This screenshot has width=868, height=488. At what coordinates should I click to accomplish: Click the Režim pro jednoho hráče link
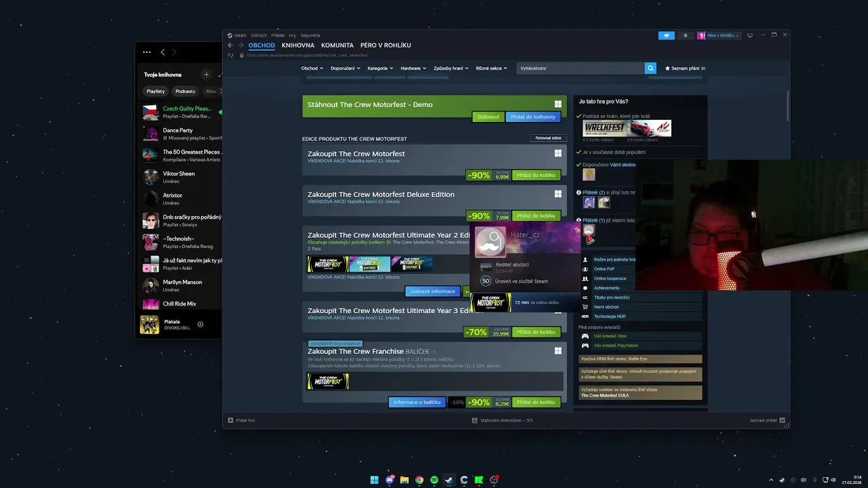(614, 260)
